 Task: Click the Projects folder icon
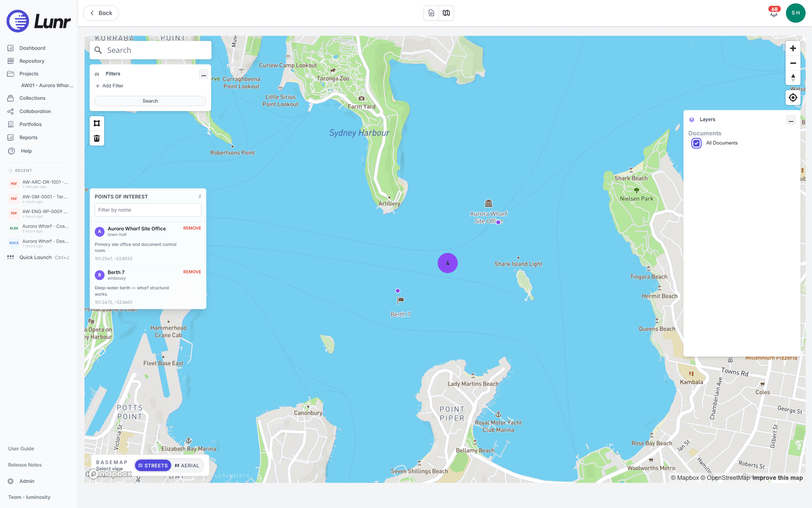tap(11, 74)
